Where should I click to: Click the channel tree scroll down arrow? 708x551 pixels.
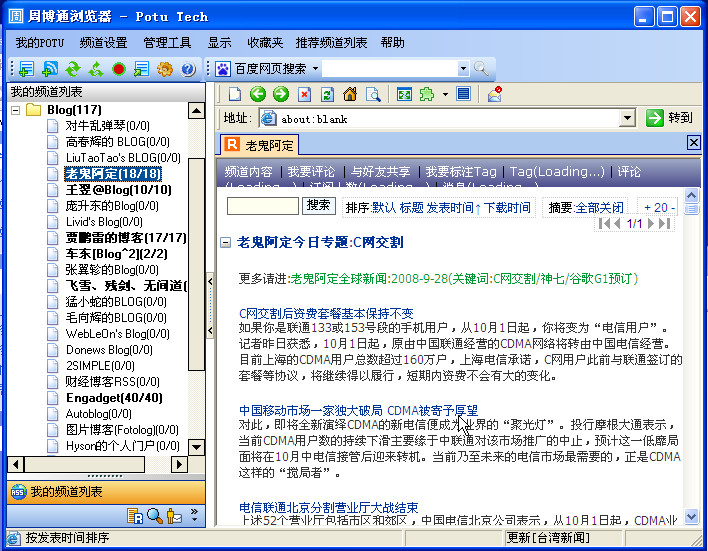[x=196, y=447]
